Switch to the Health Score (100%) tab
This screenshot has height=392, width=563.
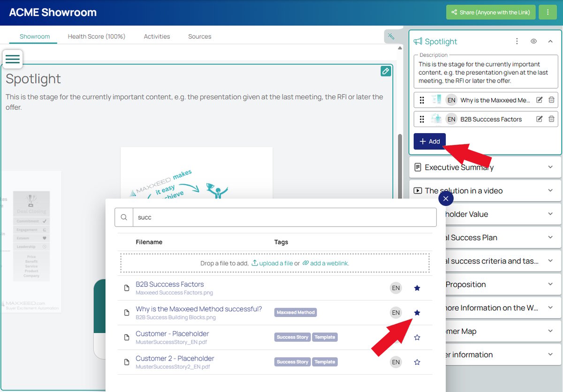(x=97, y=36)
